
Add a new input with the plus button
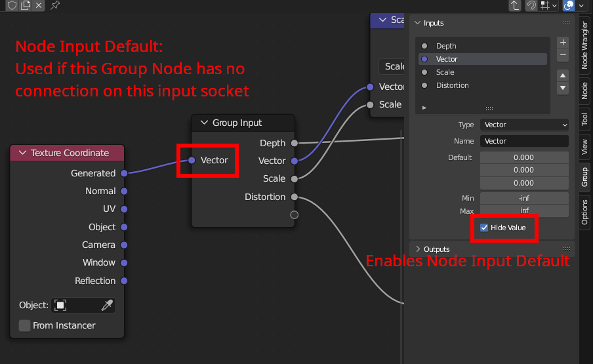click(563, 43)
